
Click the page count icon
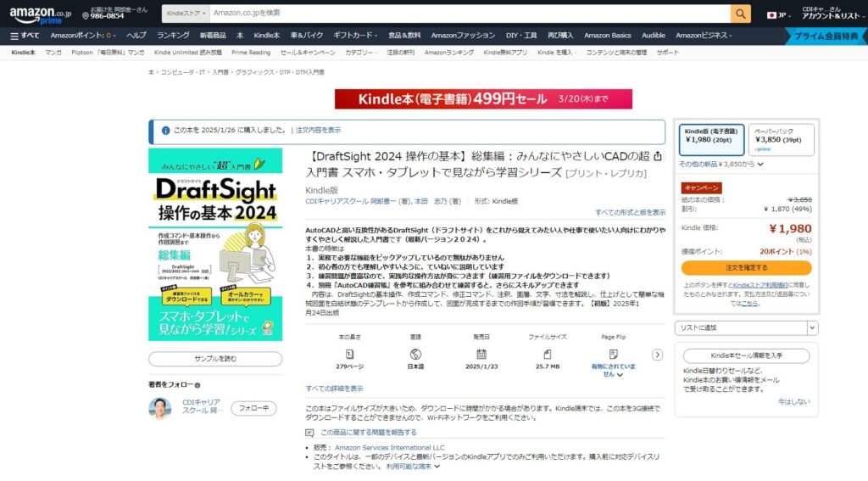[x=349, y=354]
